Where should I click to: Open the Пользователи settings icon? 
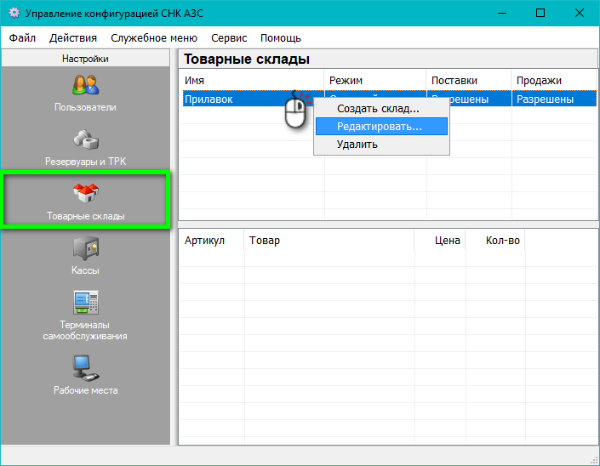[x=85, y=85]
